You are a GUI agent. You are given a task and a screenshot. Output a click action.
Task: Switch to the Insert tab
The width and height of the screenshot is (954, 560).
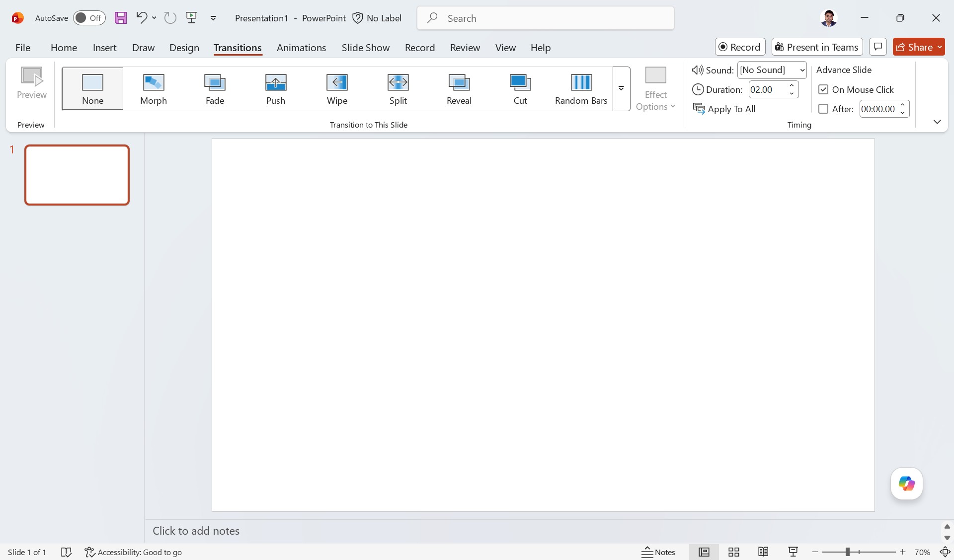click(x=104, y=47)
